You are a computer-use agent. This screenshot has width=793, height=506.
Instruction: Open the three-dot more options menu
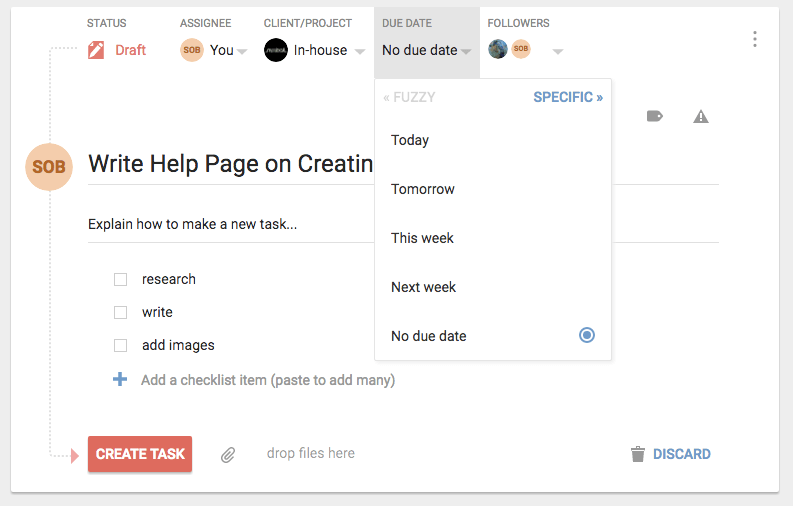click(x=755, y=39)
